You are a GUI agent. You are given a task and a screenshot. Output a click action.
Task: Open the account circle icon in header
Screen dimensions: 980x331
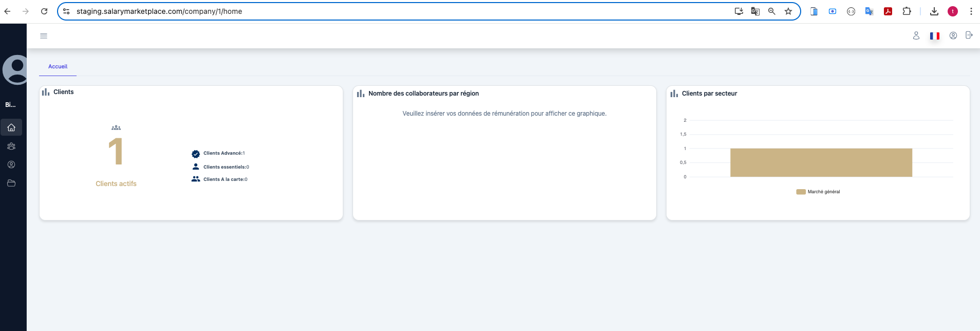pyautogui.click(x=953, y=36)
